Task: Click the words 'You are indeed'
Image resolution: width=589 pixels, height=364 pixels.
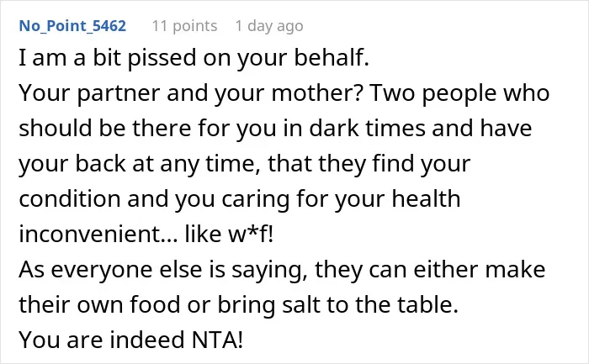Action: (x=102, y=340)
